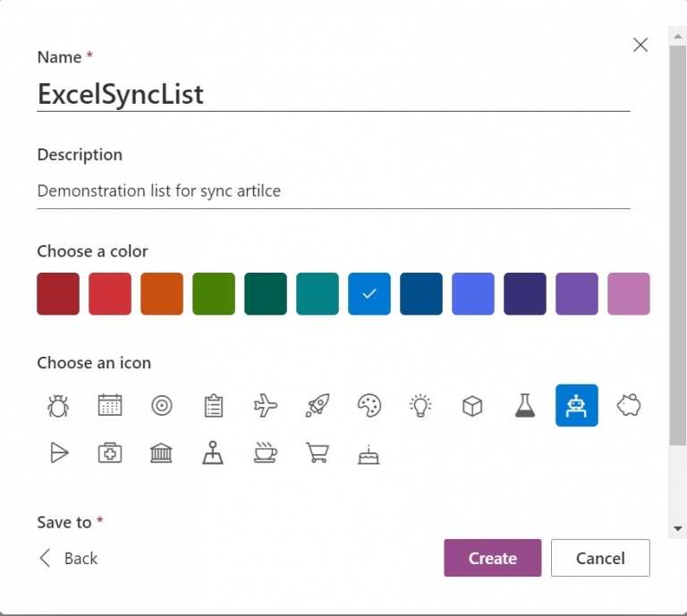Pick the airplane icon

click(266, 406)
